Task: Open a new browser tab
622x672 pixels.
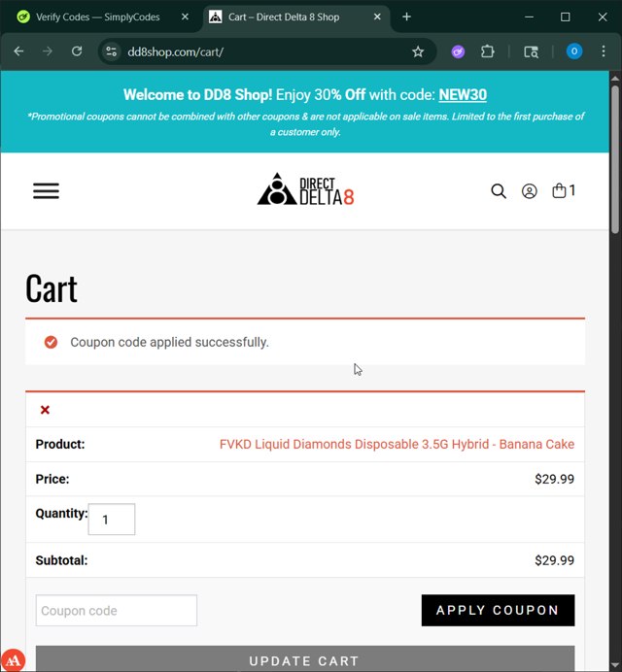Action: pos(406,17)
